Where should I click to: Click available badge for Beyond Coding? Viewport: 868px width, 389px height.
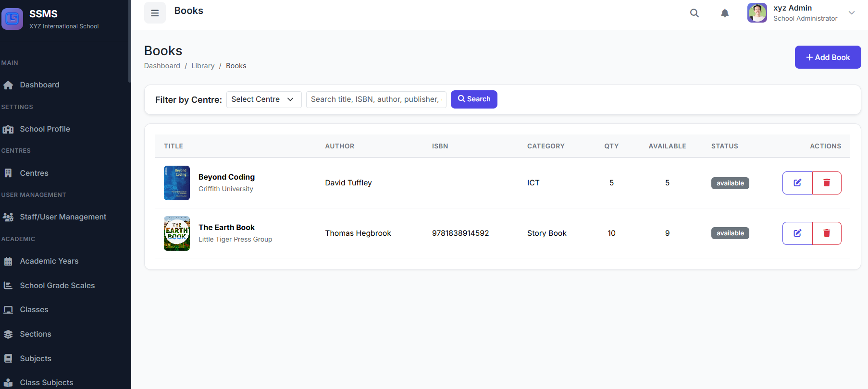coord(730,183)
